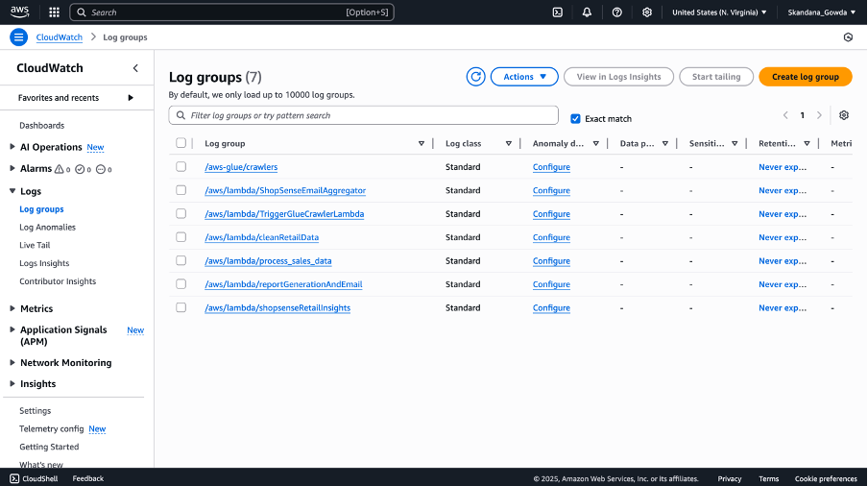Uncheck the Exact match checkbox
The image size is (868, 486).
(x=576, y=118)
